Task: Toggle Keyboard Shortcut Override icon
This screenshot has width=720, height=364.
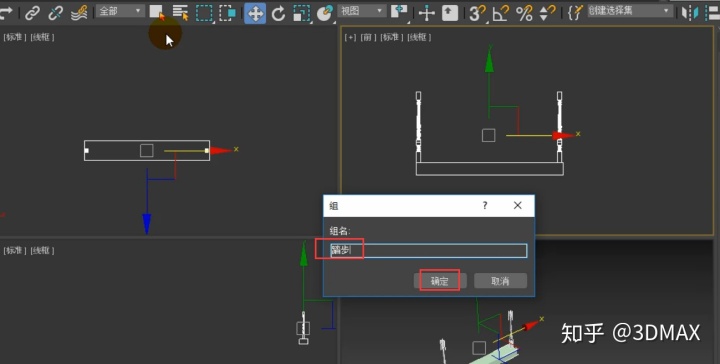Action: coord(450,13)
